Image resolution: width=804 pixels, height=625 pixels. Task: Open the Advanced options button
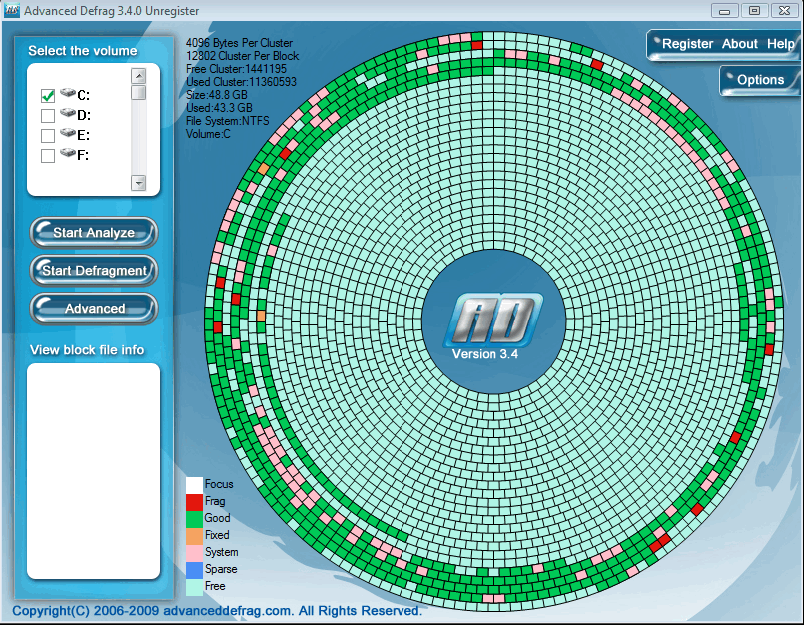coord(93,309)
